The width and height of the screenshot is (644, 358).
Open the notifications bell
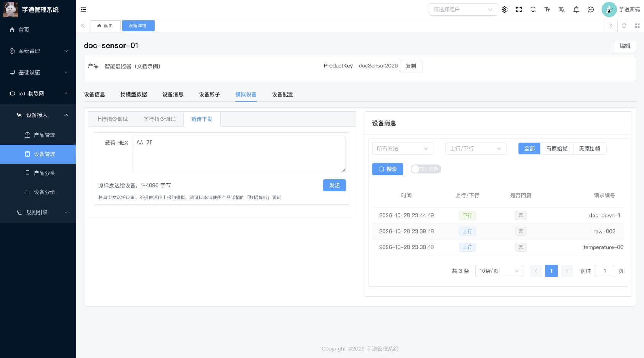(576, 10)
